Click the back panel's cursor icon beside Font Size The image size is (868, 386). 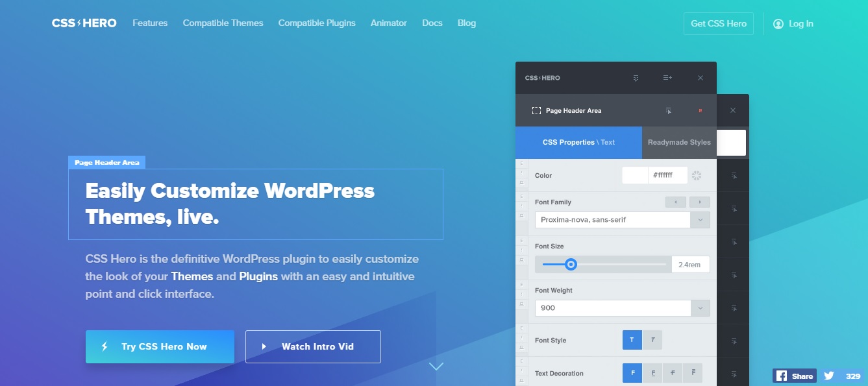734,242
